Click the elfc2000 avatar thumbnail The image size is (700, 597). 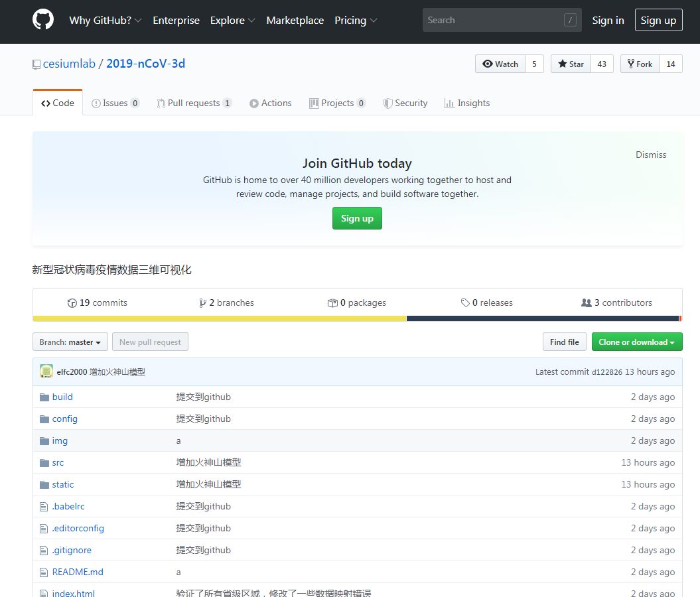[x=46, y=371]
